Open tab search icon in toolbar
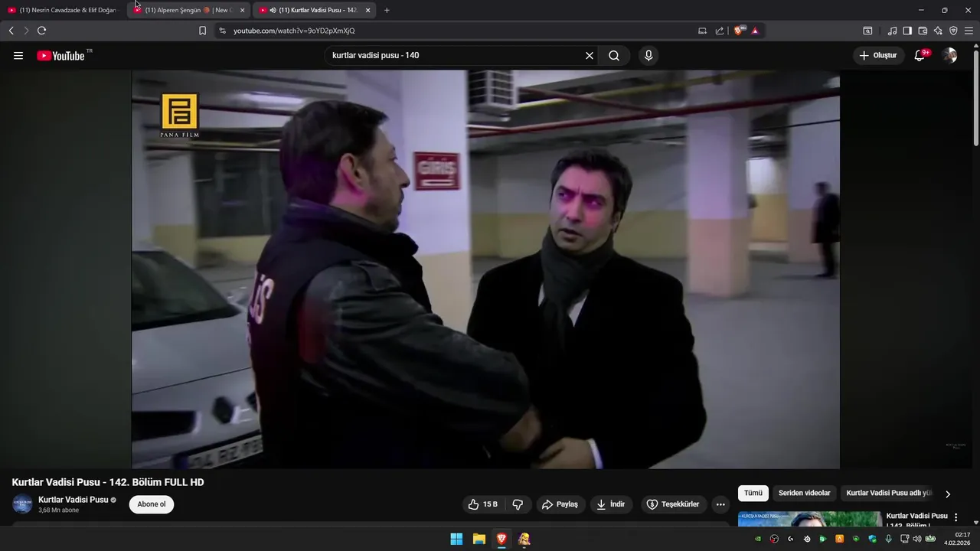The height and width of the screenshot is (551, 980). [867, 31]
